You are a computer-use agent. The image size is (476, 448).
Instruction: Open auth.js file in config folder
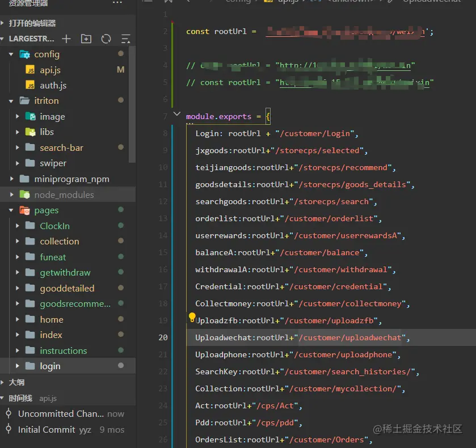[53, 86]
